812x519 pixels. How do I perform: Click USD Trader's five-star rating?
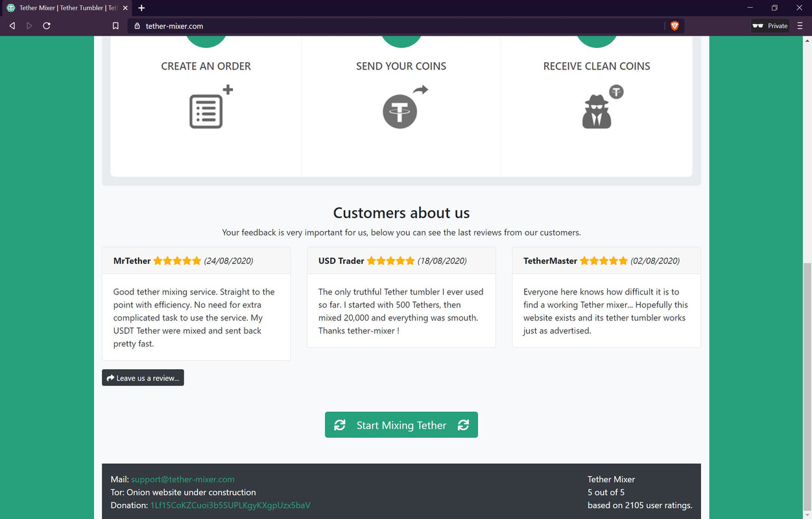pyautogui.click(x=390, y=261)
